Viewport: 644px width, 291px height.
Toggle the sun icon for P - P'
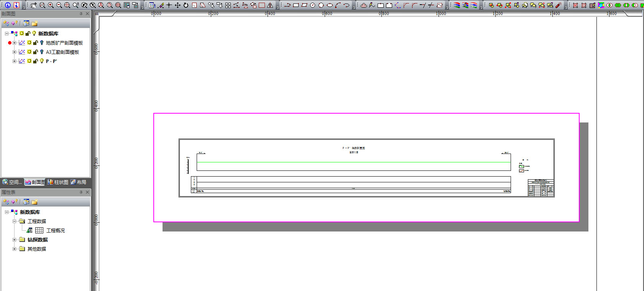(x=29, y=61)
